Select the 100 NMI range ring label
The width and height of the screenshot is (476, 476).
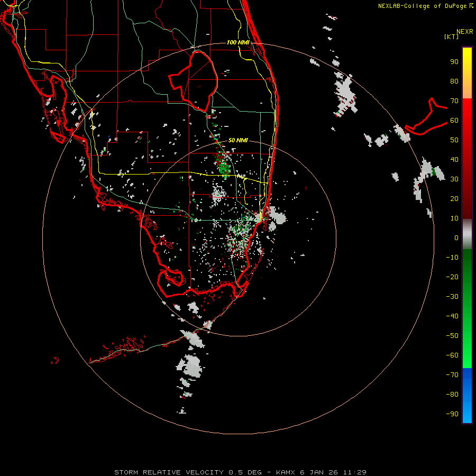pyautogui.click(x=238, y=42)
